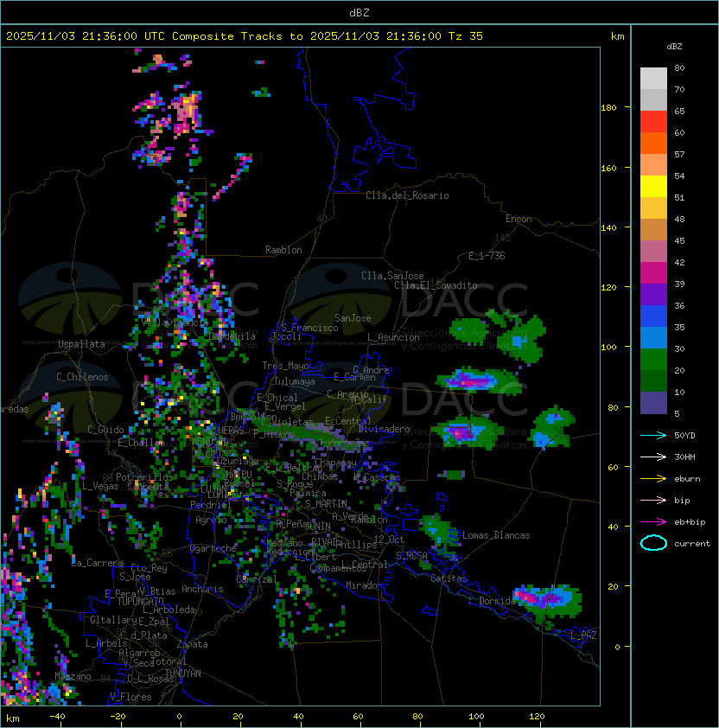Click the 'L_Asuncion' map label
The width and height of the screenshot is (719, 728).
[x=393, y=337]
